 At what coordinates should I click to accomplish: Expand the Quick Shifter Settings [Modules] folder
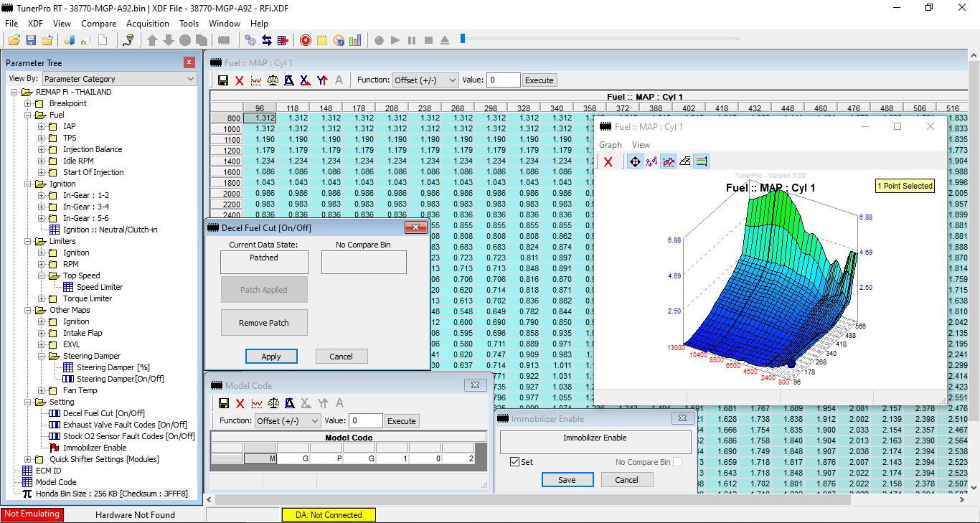(28, 459)
